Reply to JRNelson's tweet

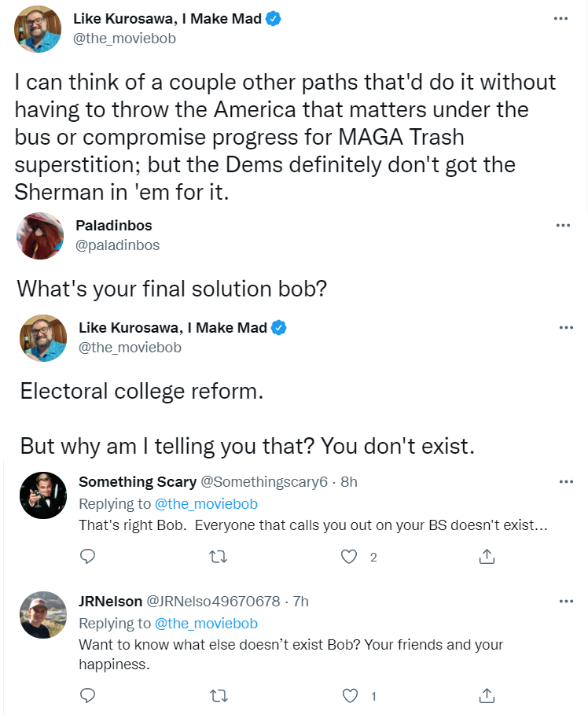pyautogui.click(x=88, y=695)
